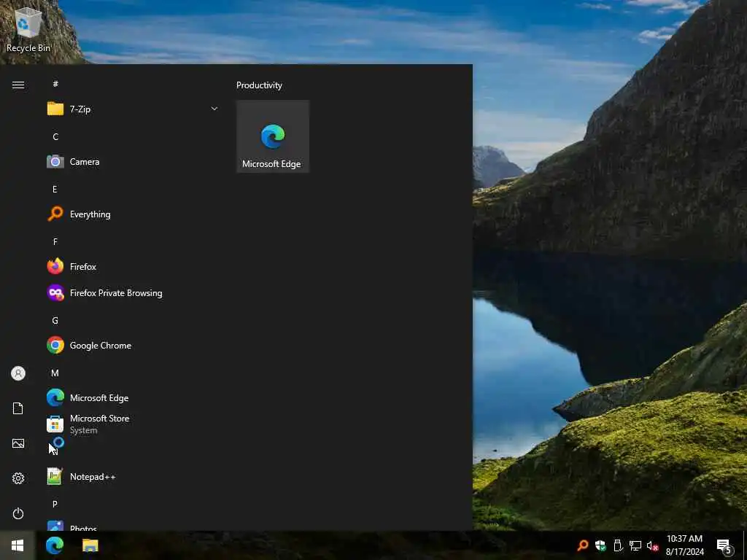Launch Notepad++

pos(133,477)
